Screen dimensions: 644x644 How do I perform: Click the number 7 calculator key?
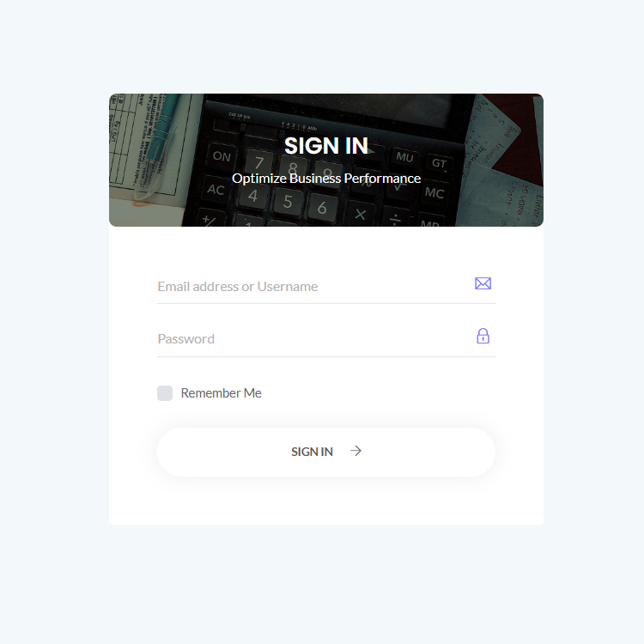point(259,163)
